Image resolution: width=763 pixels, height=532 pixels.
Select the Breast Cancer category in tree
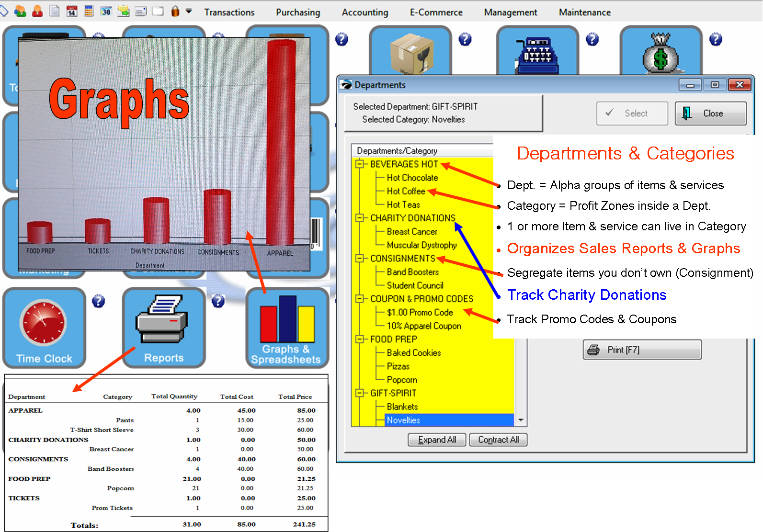(x=412, y=232)
